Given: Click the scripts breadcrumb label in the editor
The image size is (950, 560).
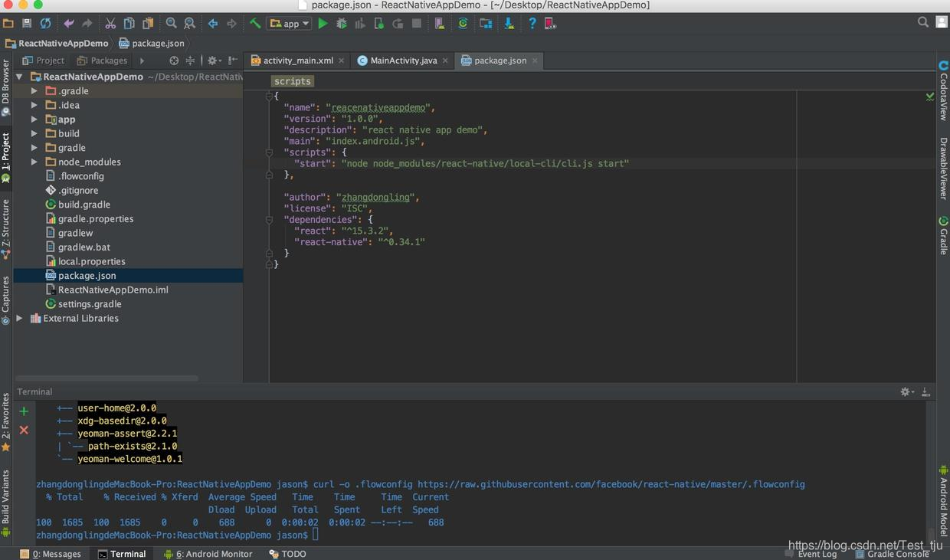Looking at the screenshot, I should (x=293, y=81).
